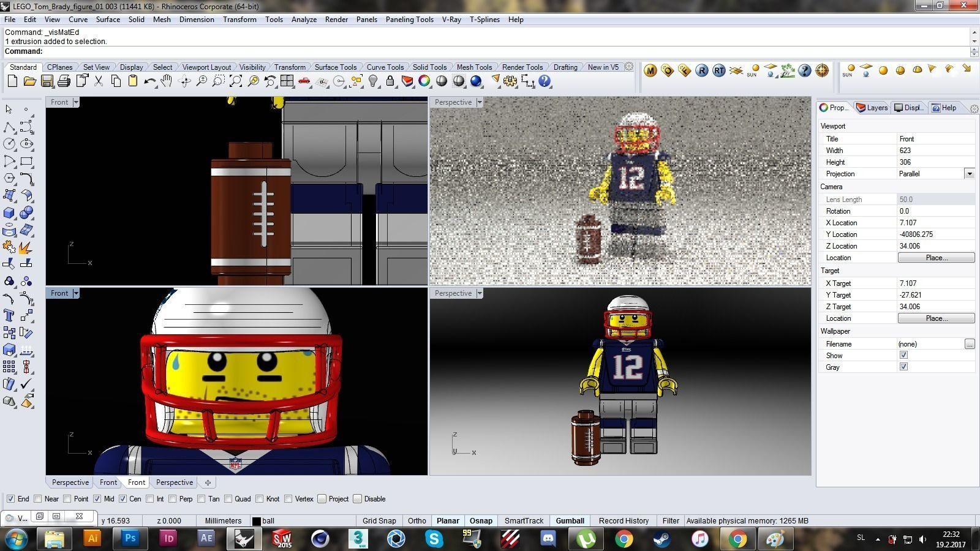
Task: Toggle Grid Snap in the status bar
Action: tap(379, 521)
